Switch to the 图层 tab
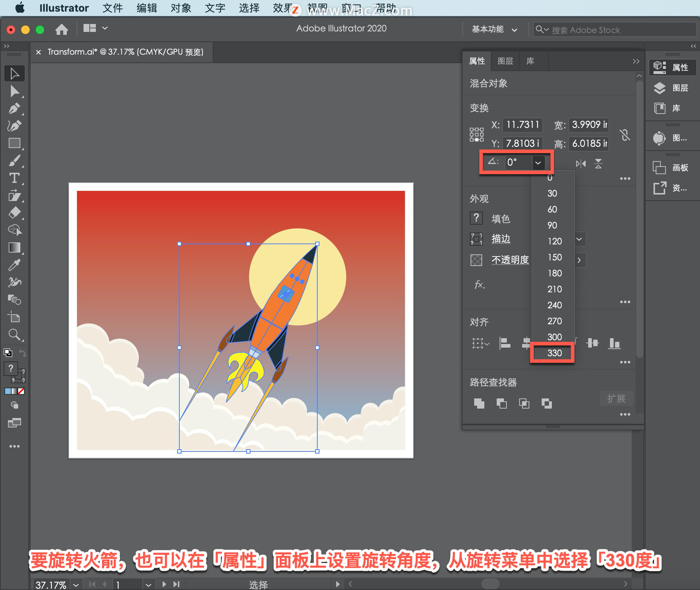 click(505, 61)
